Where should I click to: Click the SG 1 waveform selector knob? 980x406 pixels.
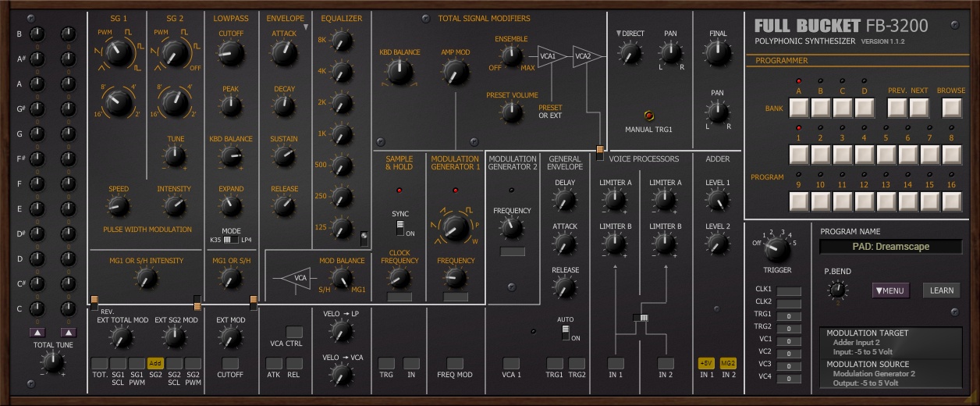[116, 53]
